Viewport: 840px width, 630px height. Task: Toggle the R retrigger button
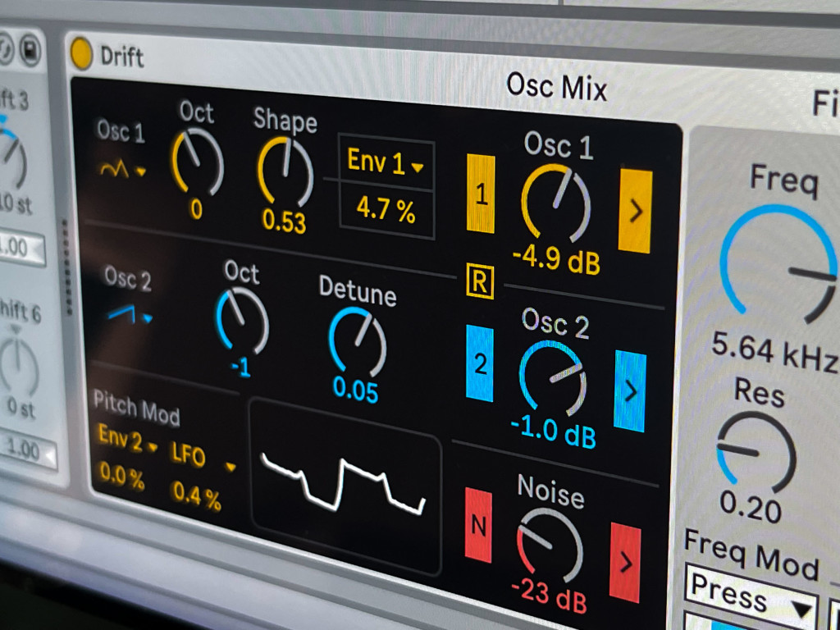pos(479,282)
